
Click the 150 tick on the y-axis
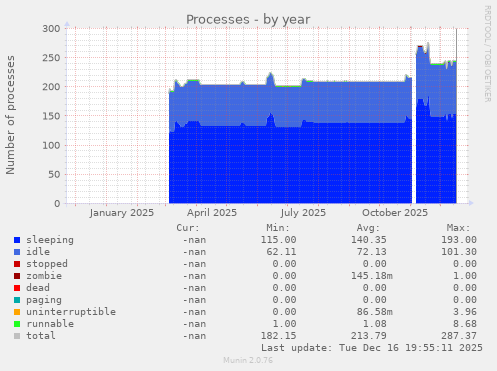(x=51, y=116)
